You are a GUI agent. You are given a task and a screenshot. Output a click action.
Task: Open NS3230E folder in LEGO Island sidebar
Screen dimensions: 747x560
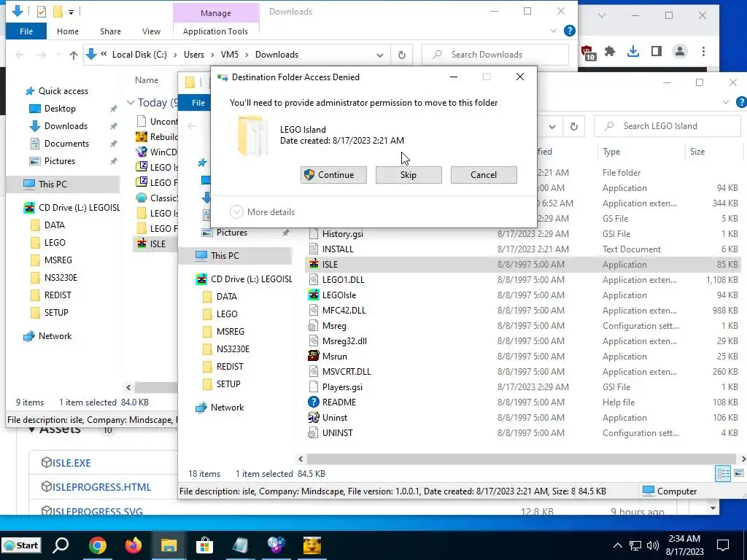(233, 349)
